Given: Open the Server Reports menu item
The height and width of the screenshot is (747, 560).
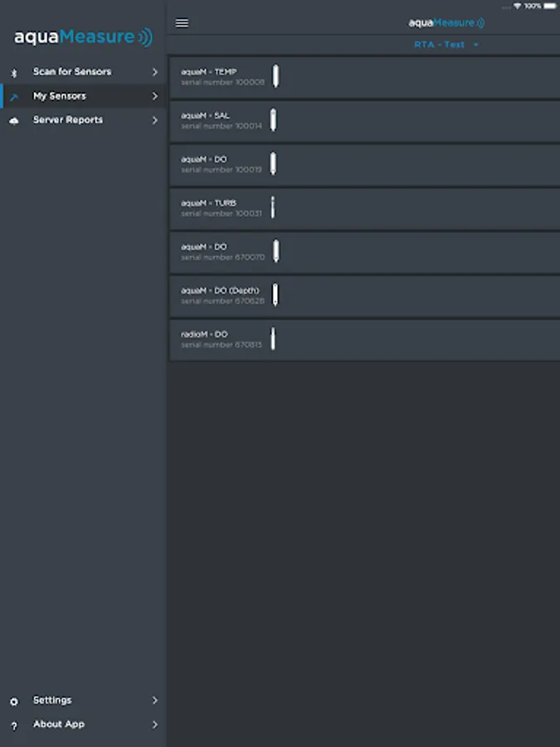Looking at the screenshot, I should point(83,120).
